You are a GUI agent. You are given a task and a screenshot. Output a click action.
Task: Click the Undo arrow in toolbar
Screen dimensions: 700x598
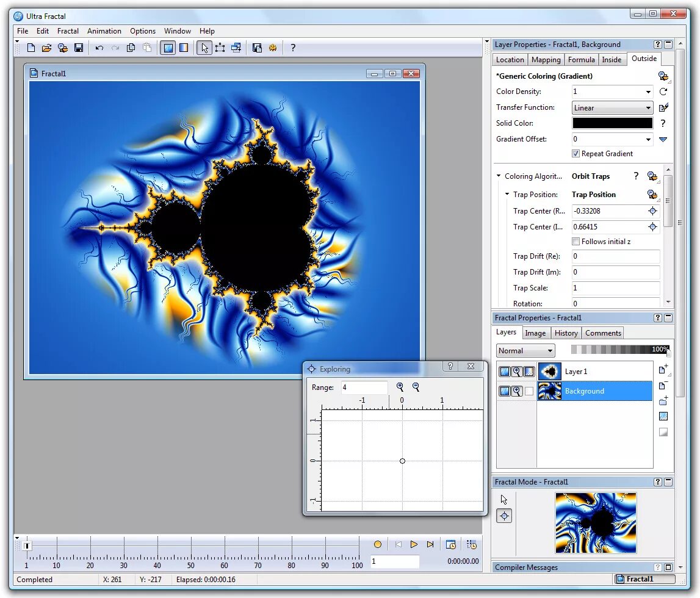pos(99,48)
